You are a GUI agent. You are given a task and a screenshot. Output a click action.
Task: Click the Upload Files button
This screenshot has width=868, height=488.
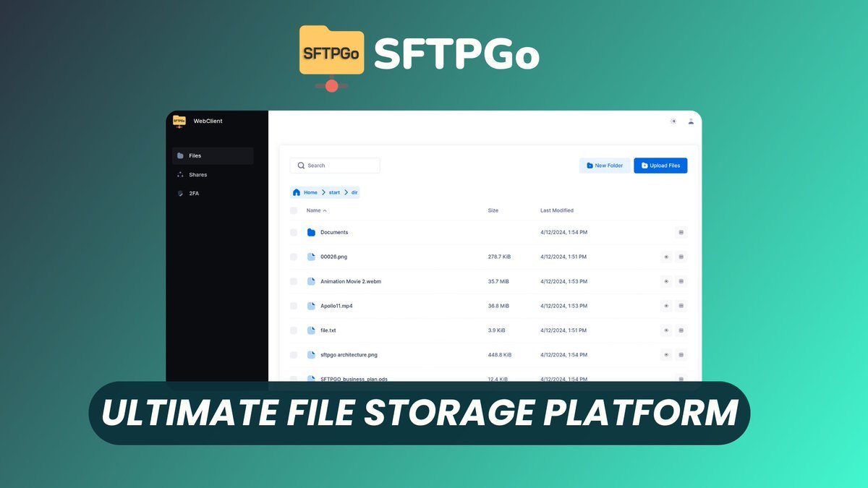point(660,166)
